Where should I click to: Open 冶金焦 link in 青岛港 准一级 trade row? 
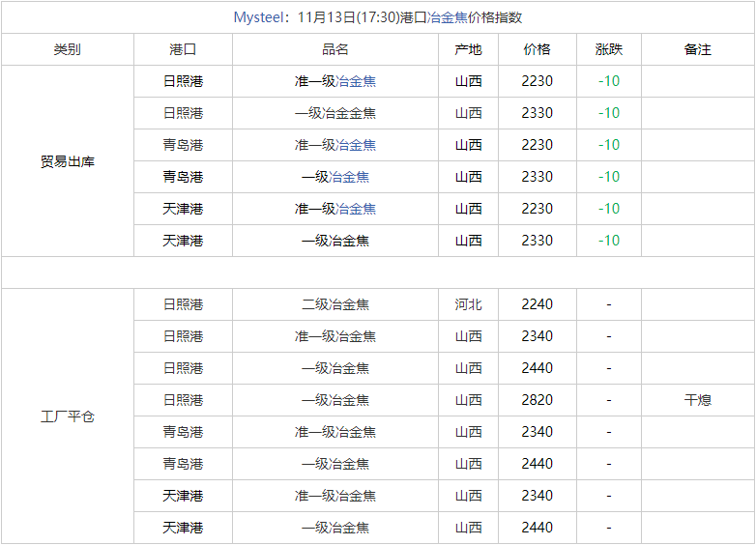coord(356,145)
